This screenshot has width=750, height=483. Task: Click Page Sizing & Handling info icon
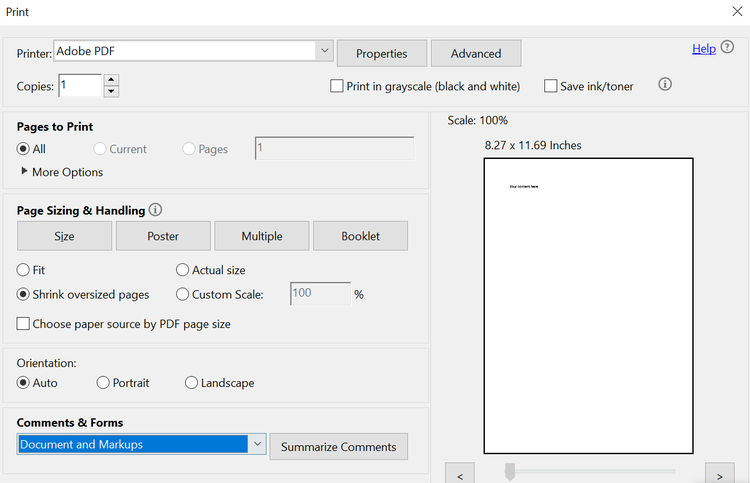click(155, 210)
